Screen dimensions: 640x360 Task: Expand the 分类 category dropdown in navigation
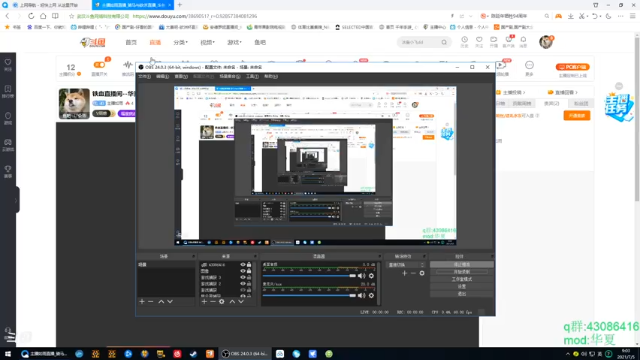coord(180,42)
